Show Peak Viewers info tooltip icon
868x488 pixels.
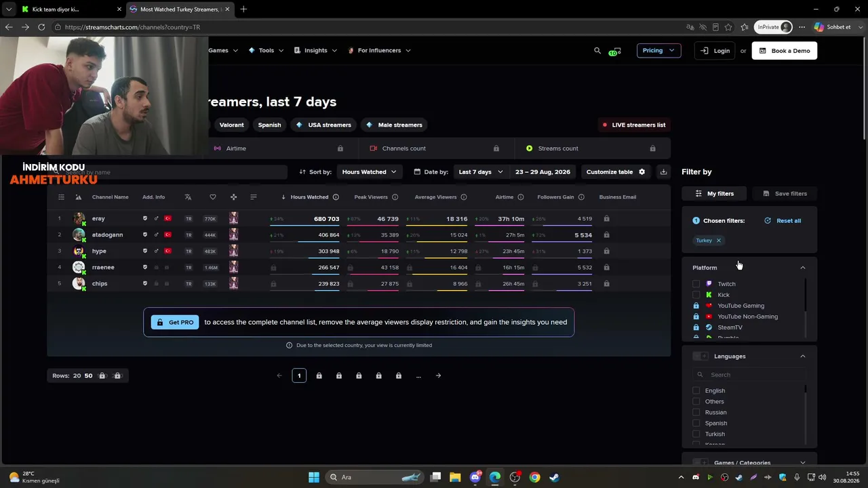coord(395,197)
